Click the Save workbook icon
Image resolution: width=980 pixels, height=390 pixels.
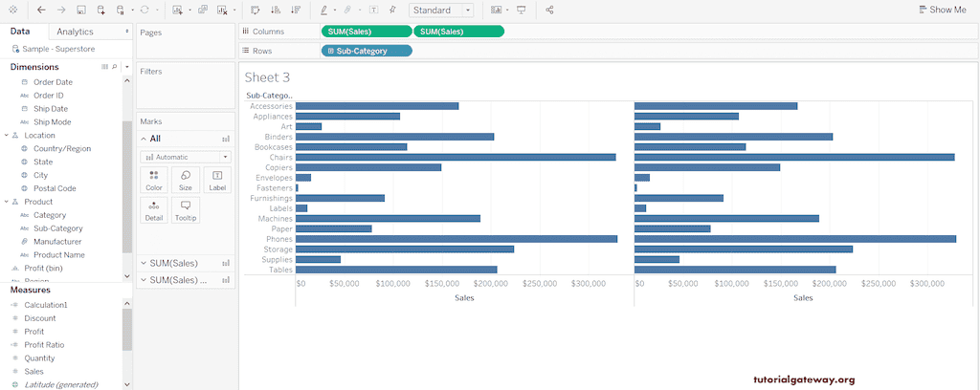point(80,10)
